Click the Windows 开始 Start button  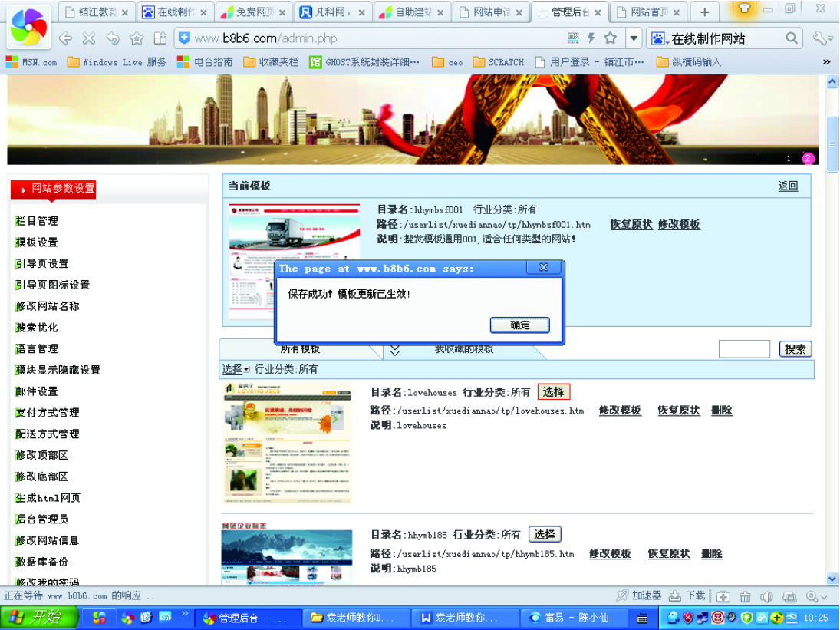click(x=39, y=618)
